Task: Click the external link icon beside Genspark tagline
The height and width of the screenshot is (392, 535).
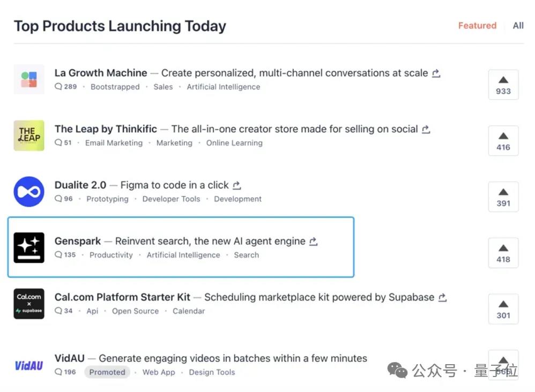Action: pos(314,242)
